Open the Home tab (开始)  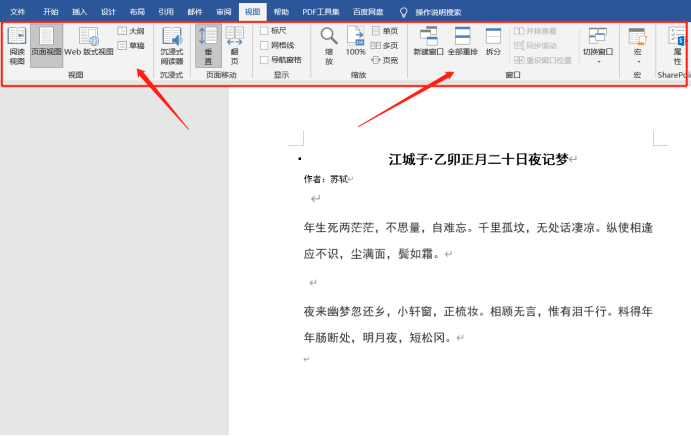[51, 12]
